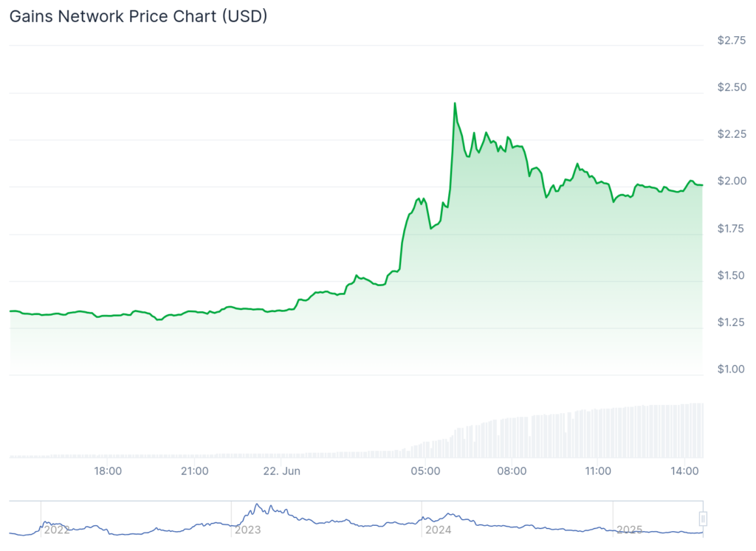Click the 2025 label in the navigator
Viewport: 756px width, 551px height.
pyautogui.click(x=630, y=530)
